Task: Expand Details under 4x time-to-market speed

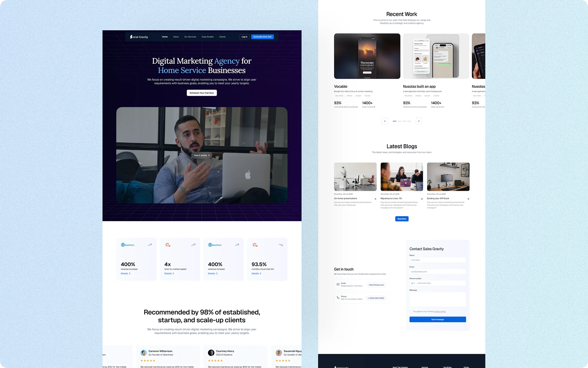Action: pyautogui.click(x=169, y=273)
